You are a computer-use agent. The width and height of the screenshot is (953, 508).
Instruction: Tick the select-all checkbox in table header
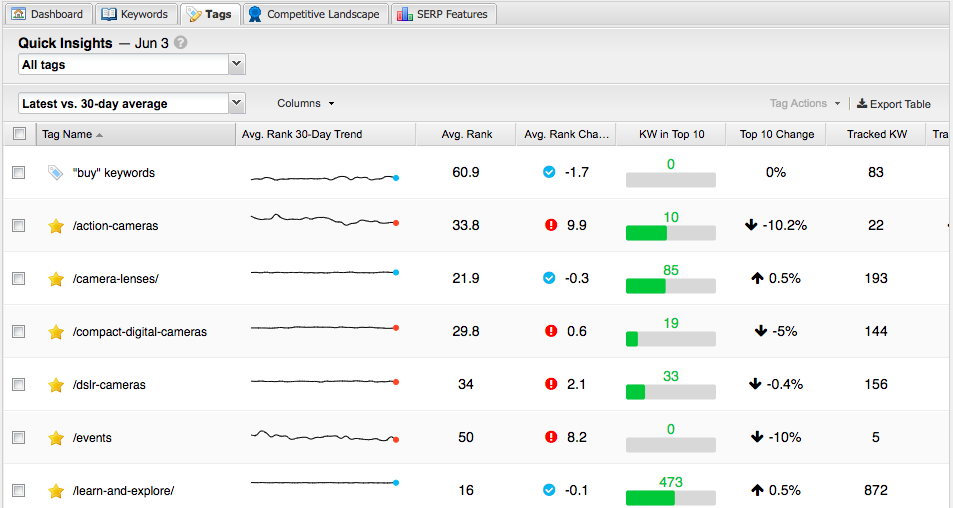[x=19, y=134]
